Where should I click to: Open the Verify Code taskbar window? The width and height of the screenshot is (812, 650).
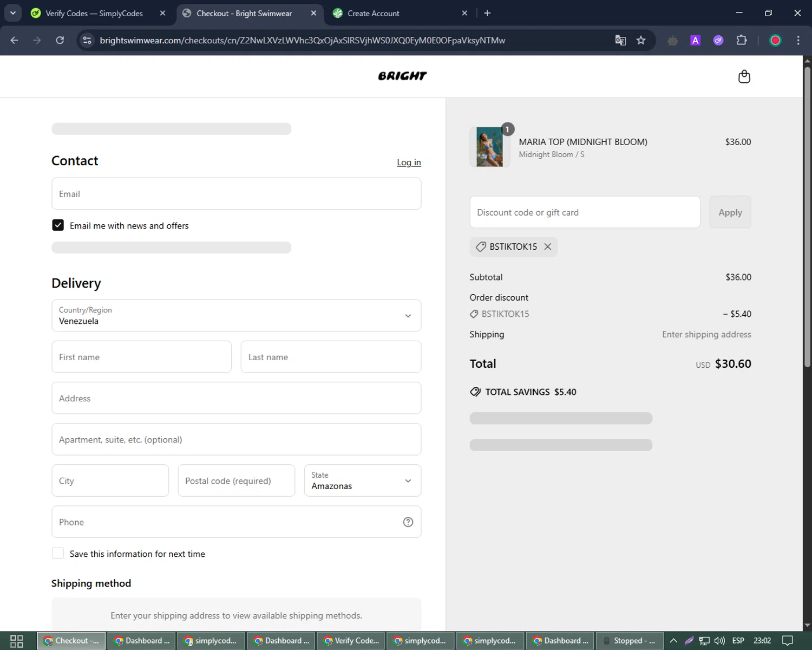(351, 641)
